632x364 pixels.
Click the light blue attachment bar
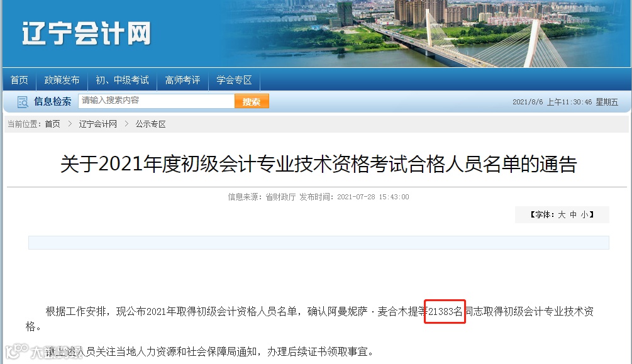tap(318, 243)
